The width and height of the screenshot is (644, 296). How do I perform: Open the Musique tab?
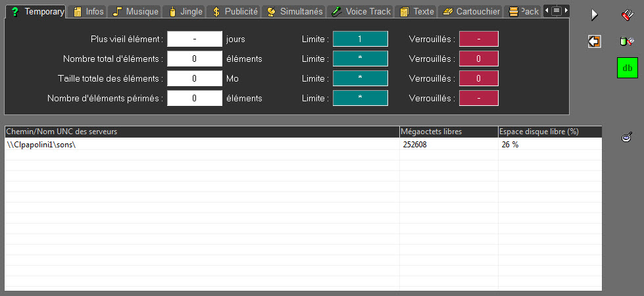click(x=136, y=11)
